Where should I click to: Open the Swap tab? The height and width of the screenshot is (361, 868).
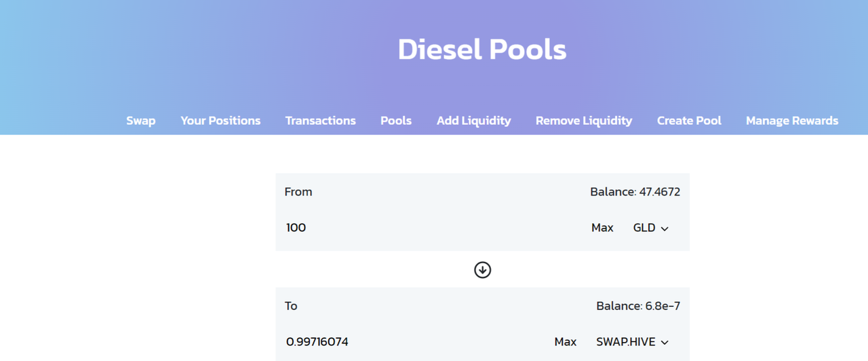(141, 121)
